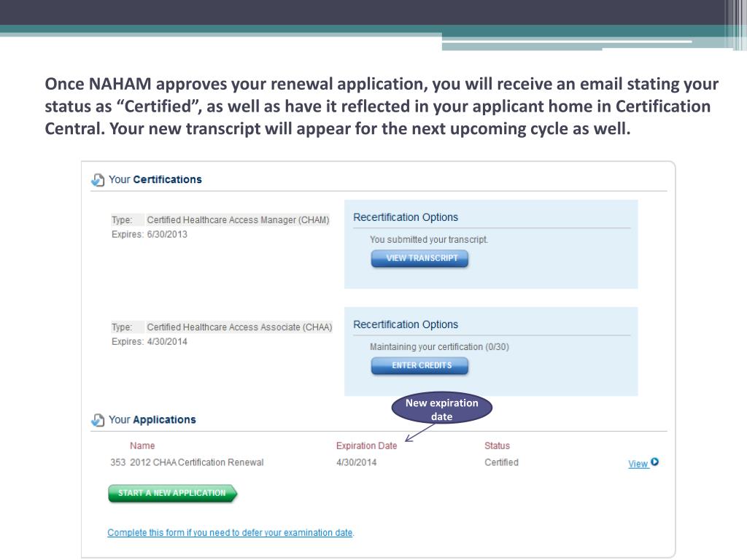The image size is (747, 560).
Task: Click the Certified Healthcare Access Manager (CHAM) type
Action: click(238, 220)
